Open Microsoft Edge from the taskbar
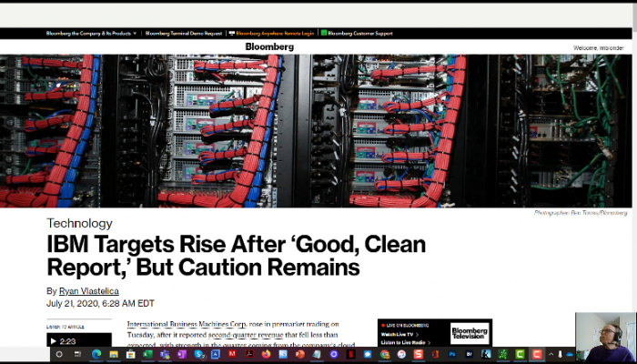 pyautogui.click(x=96, y=354)
